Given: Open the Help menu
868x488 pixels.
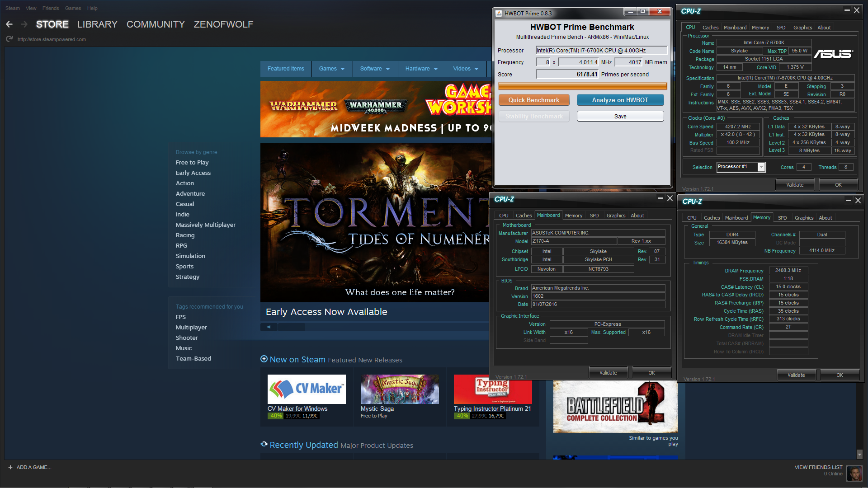Looking at the screenshot, I should 92,8.
